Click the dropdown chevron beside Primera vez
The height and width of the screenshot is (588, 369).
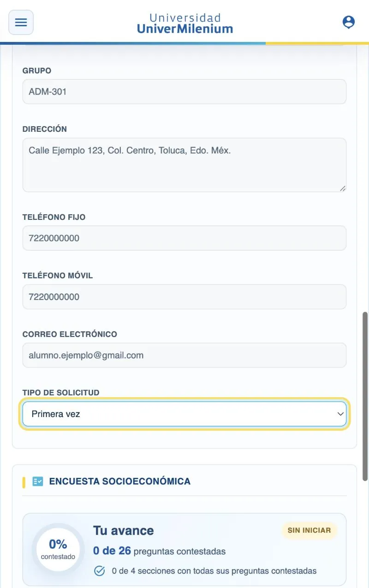(x=340, y=414)
